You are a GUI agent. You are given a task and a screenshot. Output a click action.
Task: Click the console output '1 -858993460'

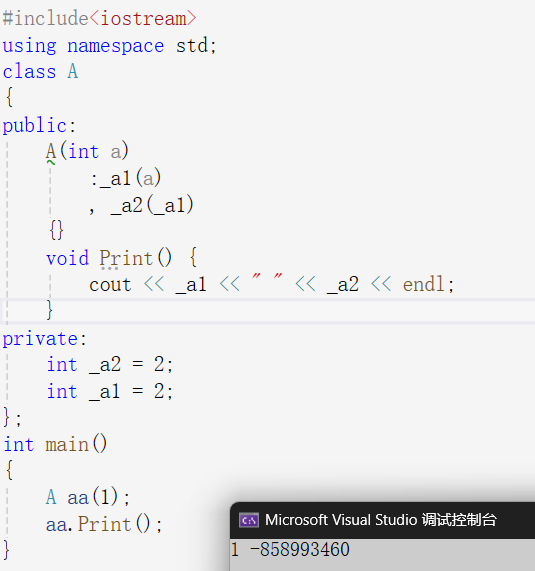click(x=290, y=549)
